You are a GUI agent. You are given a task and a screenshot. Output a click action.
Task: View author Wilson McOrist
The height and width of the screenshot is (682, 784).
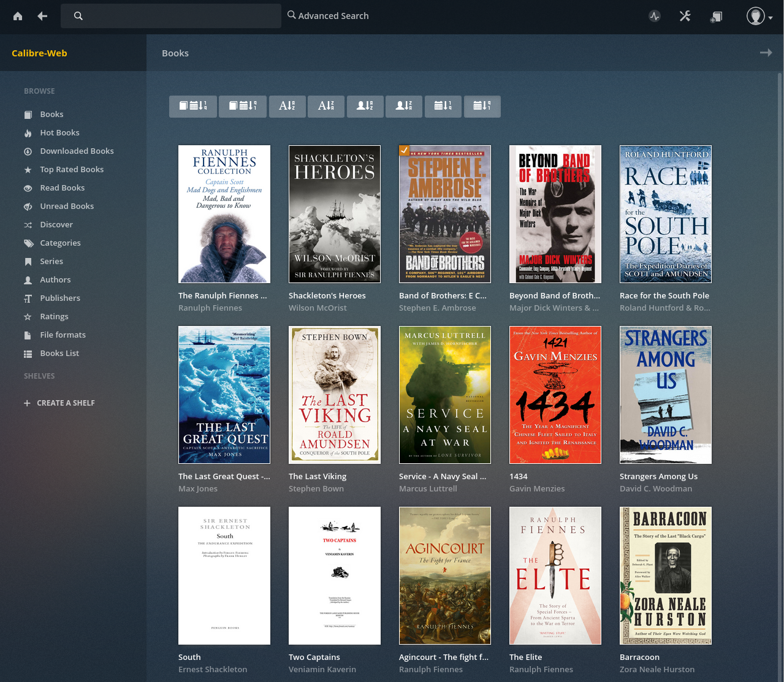(x=318, y=308)
